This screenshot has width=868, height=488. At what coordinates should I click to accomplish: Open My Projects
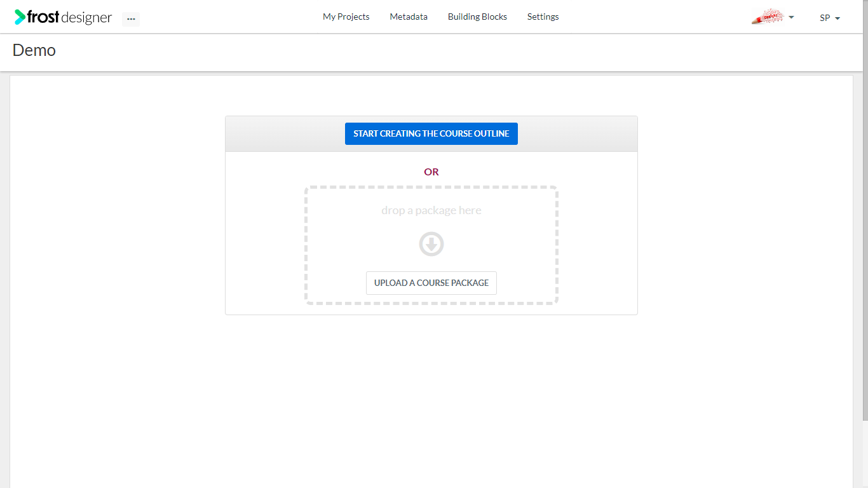[346, 17]
